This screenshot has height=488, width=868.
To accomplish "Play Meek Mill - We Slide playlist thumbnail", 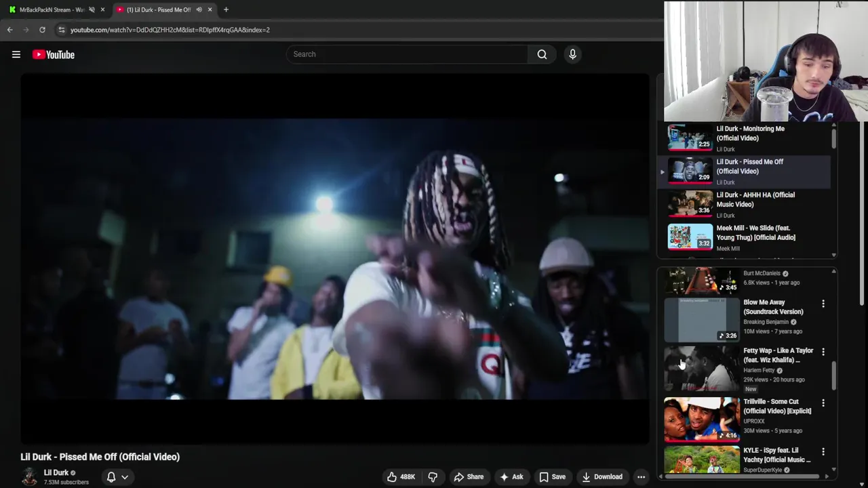I will 690,237.
